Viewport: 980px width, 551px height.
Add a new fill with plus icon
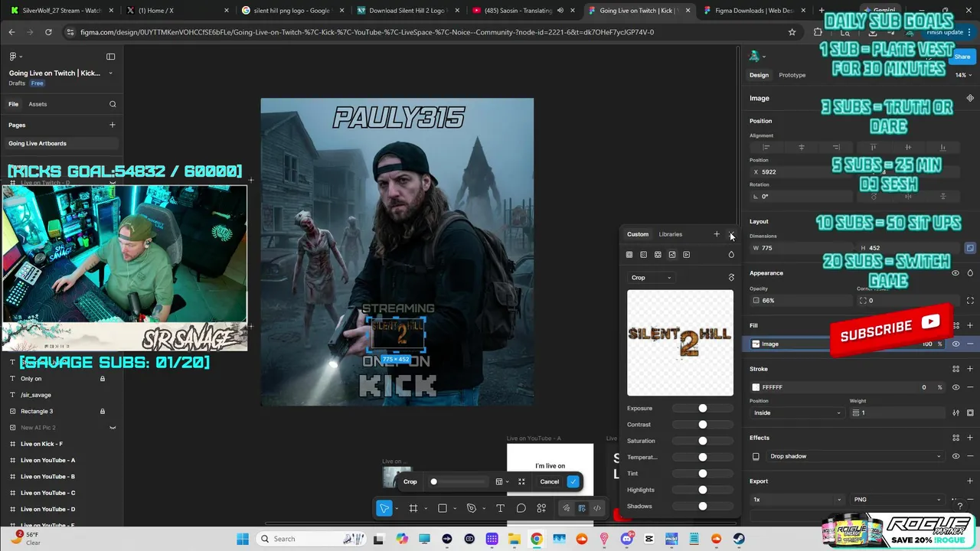[x=970, y=325]
